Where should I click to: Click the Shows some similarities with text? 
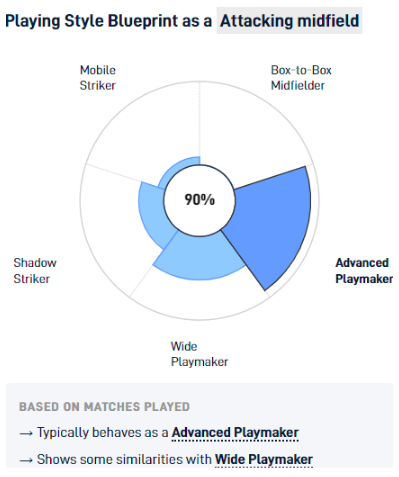[124, 459]
